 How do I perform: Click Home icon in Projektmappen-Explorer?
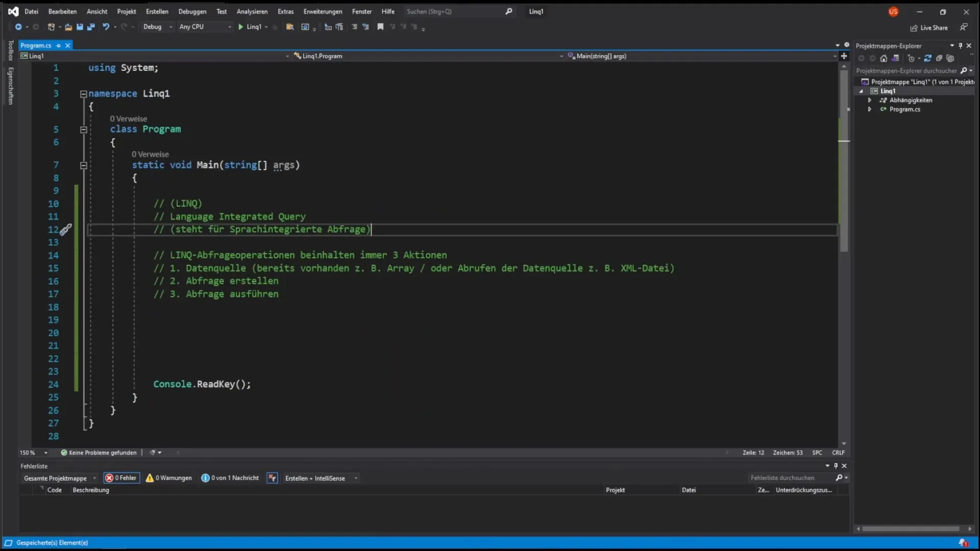[x=884, y=58]
